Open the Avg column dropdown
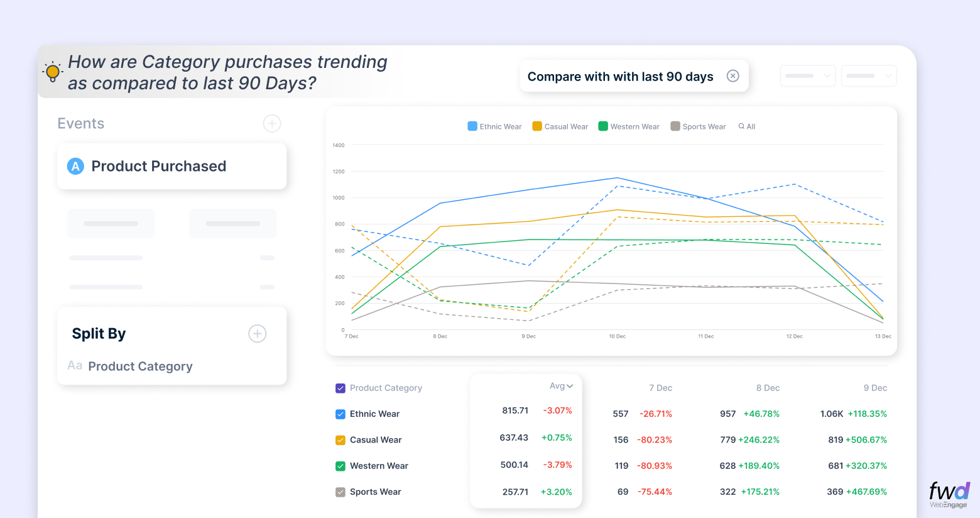The height and width of the screenshot is (518, 980). pos(561,386)
